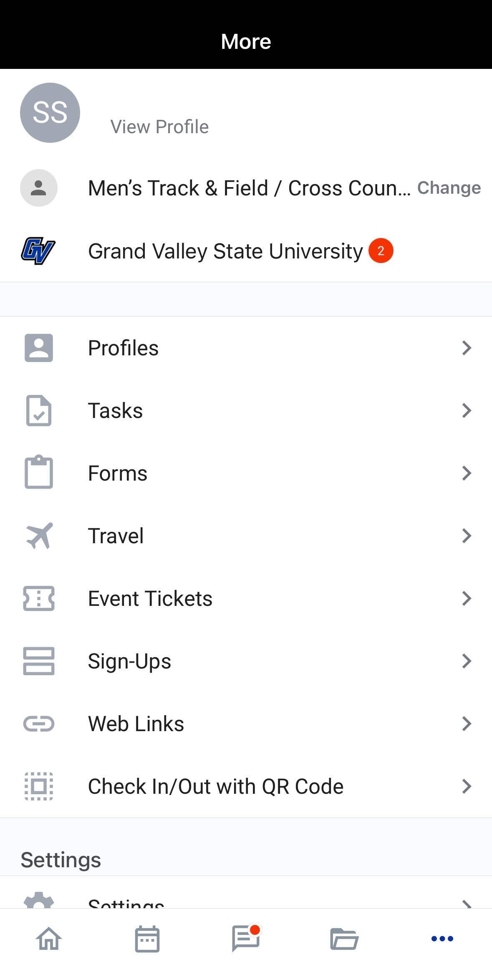Tap the Home icon in bottom bar
492x980 pixels.
(49, 939)
